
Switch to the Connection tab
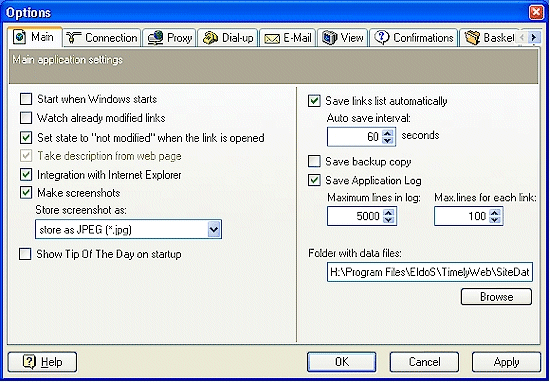[102, 38]
